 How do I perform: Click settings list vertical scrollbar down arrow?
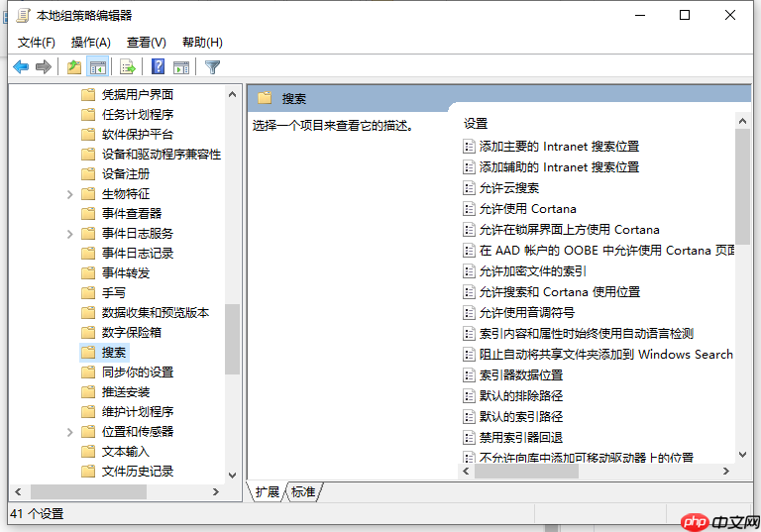(742, 455)
